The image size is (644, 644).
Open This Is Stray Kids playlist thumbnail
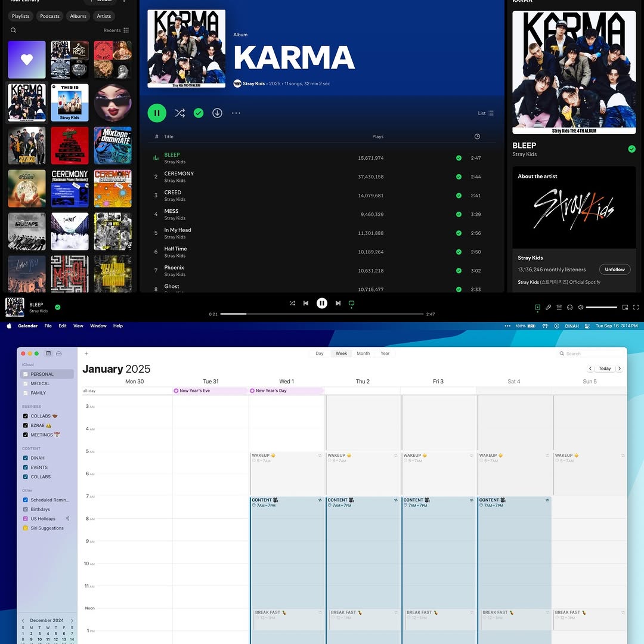(69, 103)
